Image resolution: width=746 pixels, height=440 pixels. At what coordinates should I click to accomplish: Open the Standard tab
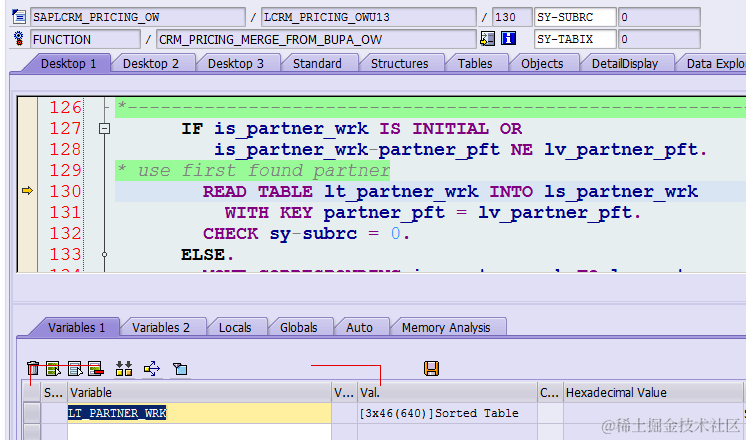pos(317,63)
